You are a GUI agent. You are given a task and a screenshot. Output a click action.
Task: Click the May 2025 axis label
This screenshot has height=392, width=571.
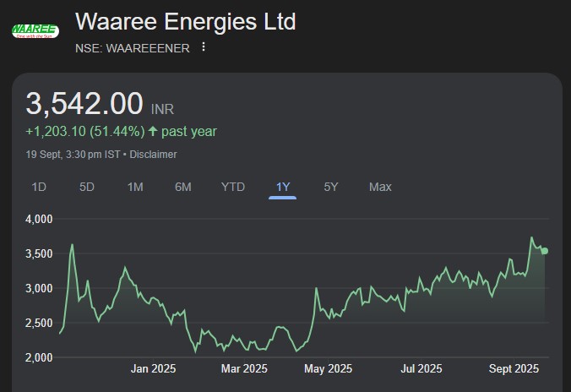click(x=328, y=368)
